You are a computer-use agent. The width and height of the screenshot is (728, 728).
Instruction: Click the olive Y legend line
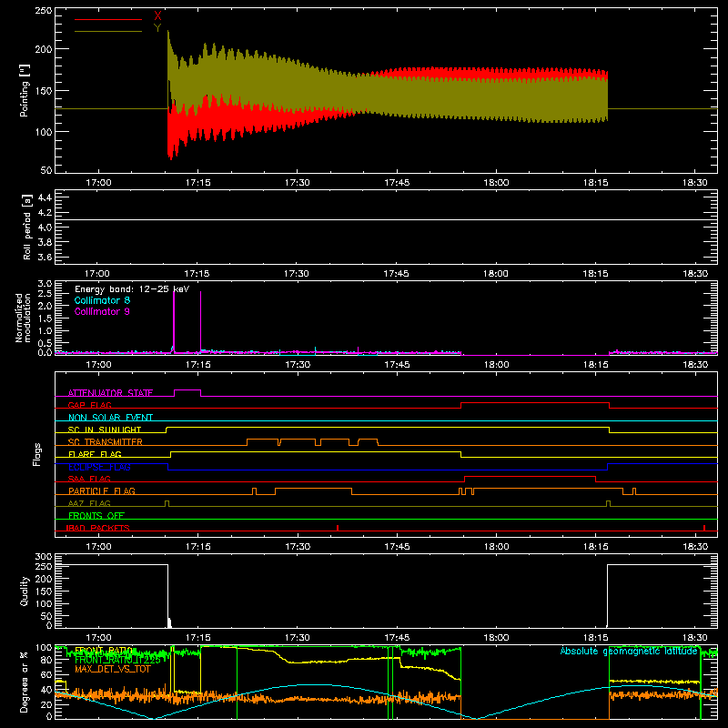point(107,32)
